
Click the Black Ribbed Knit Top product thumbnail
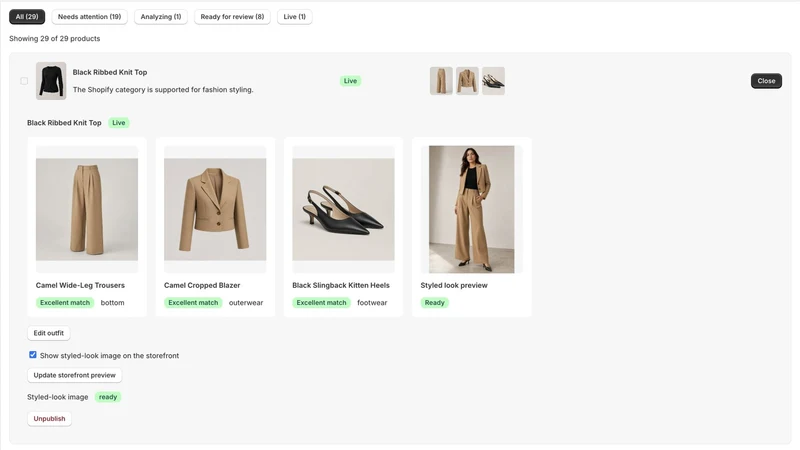(x=51, y=81)
